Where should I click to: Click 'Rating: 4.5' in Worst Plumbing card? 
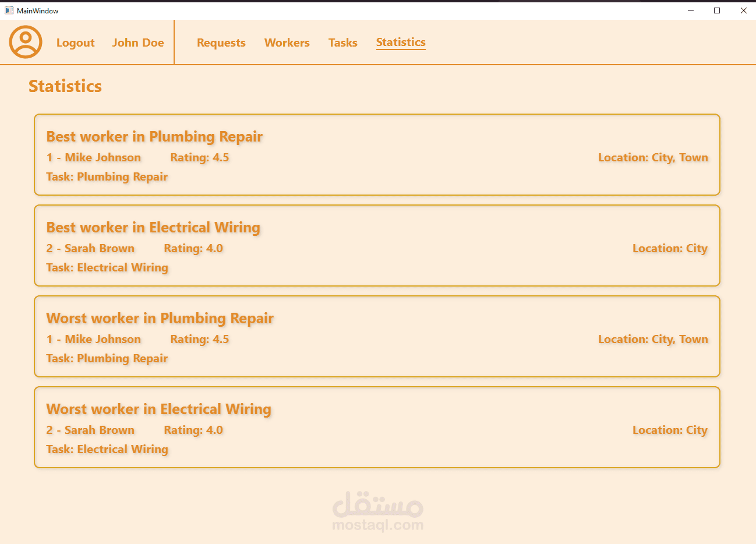pos(200,339)
